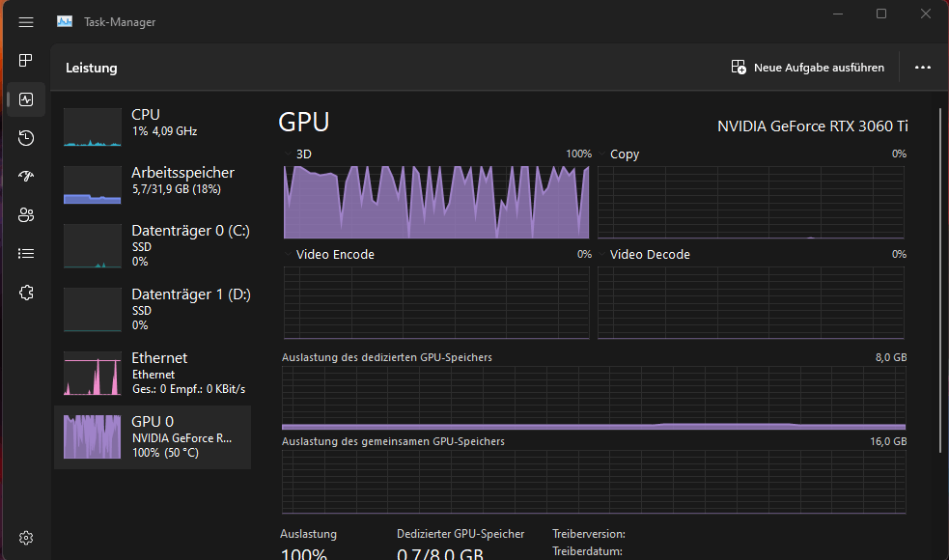The width and height of the screenshot is (949, 560).
Task: Click the Ethernet mini graph thumbnail
Action: (93, 373)
